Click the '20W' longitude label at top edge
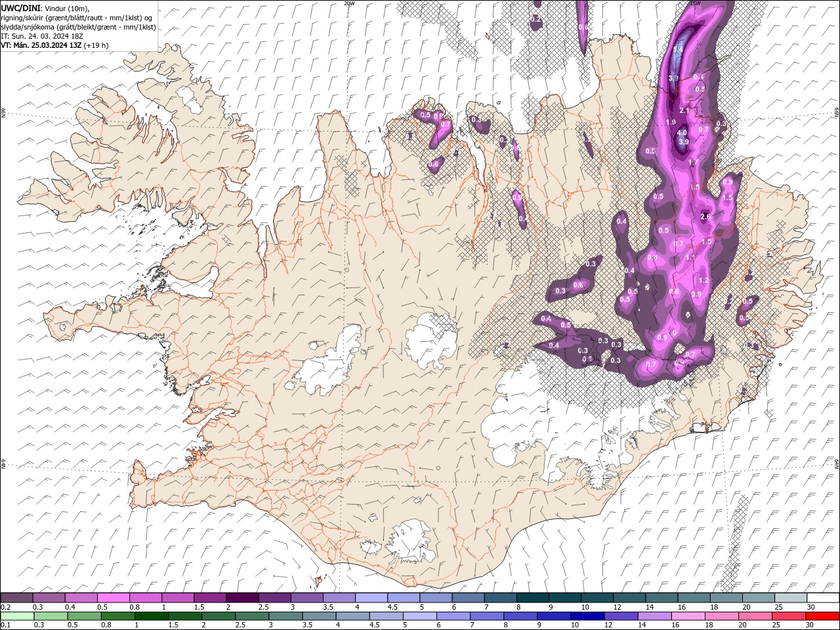Image resolution: width=840 pixels, height=630 pixels. [x=349, y=3]
